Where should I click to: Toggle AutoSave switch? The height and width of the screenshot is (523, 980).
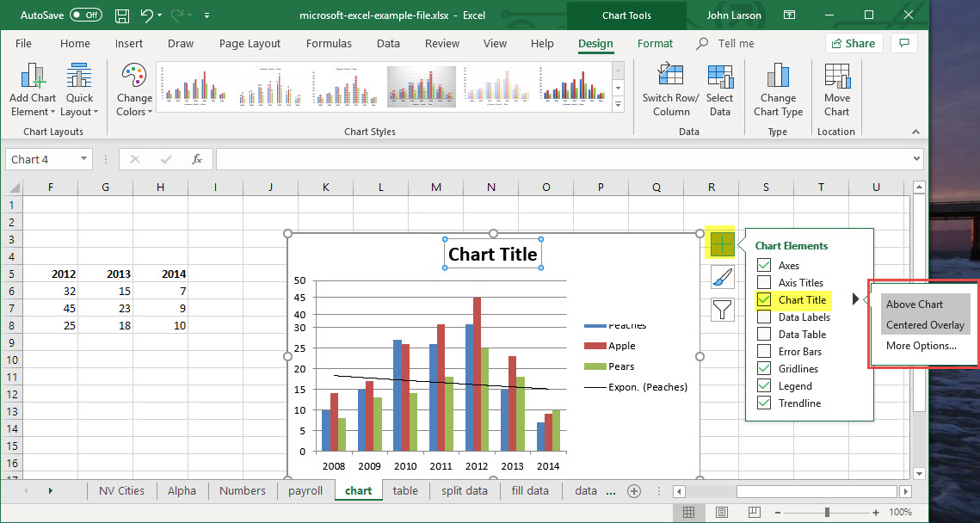pos(85,15)
